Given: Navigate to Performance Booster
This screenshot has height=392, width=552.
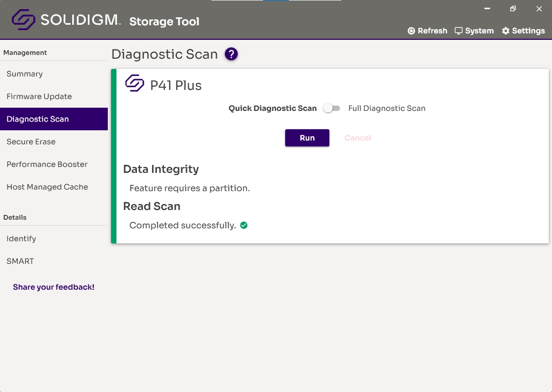Looking at the screenshot, I should point(54,164).
